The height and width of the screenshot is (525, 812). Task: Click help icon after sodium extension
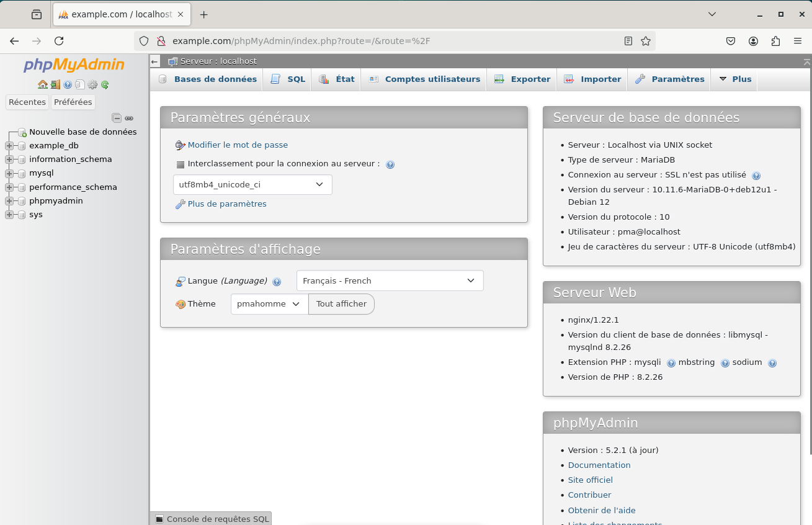(x=772, y=363)
